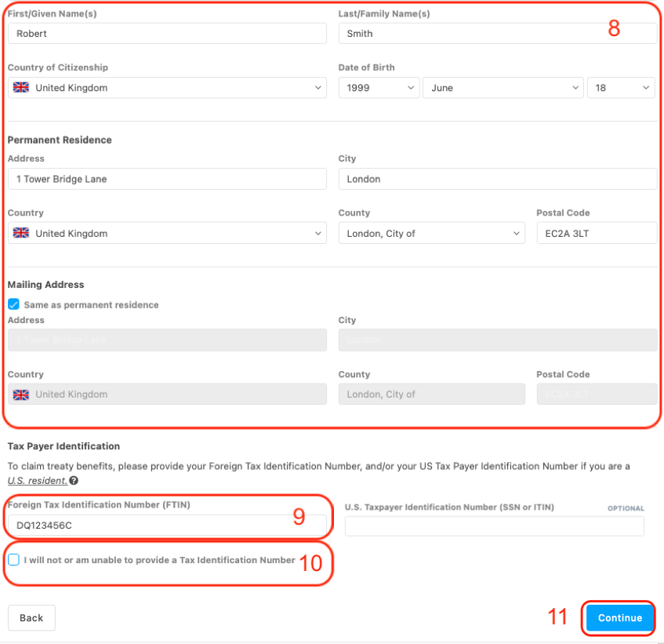The image size is (664, 644).
Task: Expand the birth year 1999 dropdown
Action: (379, 88)
